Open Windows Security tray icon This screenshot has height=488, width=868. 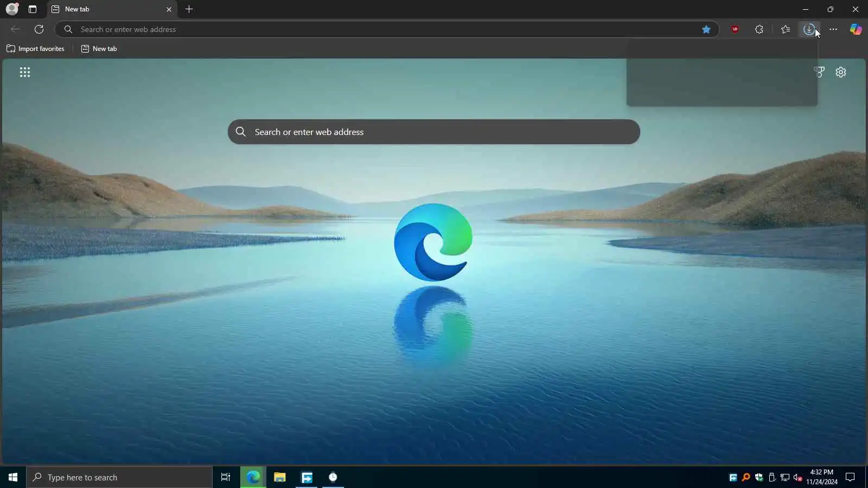click(x=759, y=477)
